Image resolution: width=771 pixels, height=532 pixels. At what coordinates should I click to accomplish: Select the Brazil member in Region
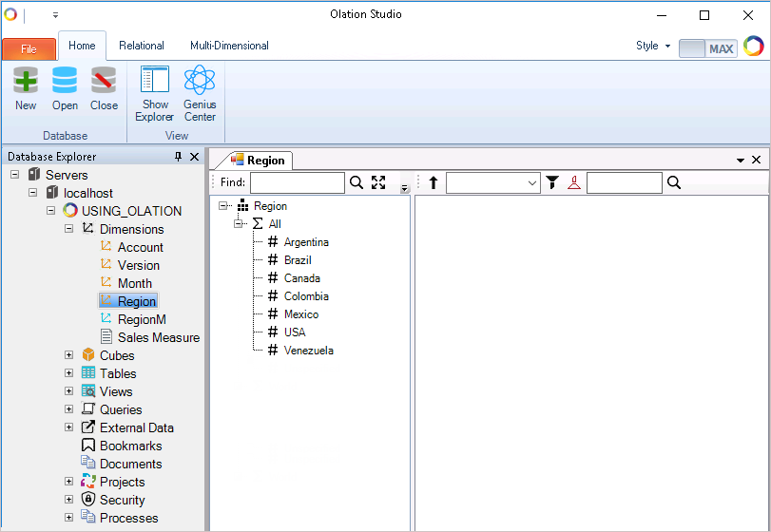click(x=297, y=260)
